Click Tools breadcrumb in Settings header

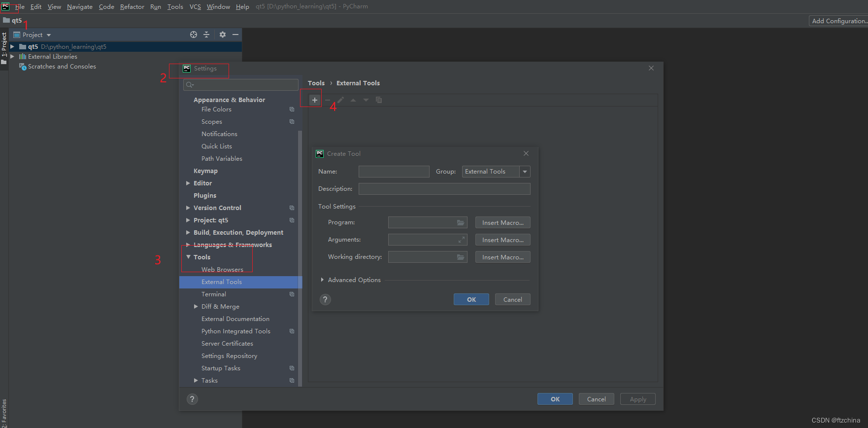(316, 83)
